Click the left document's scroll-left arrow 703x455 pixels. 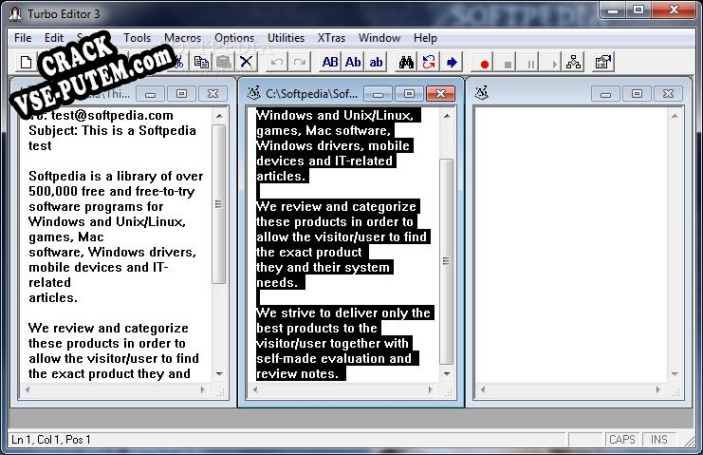pos(28,390)
